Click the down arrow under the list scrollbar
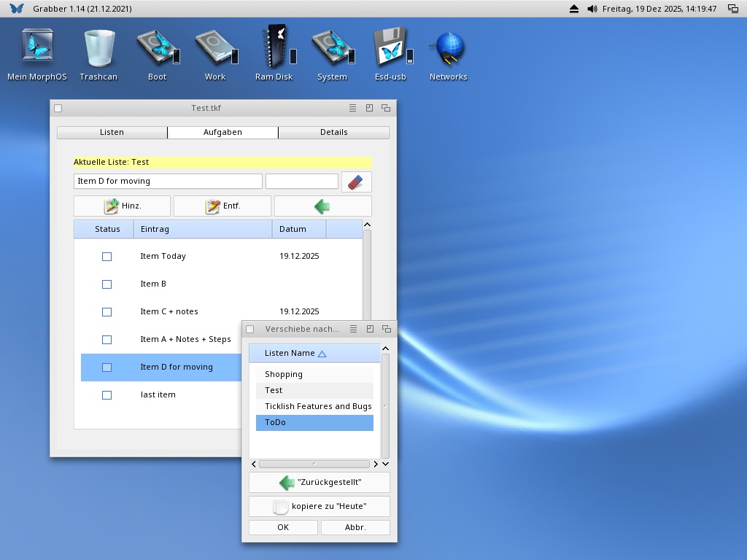 [x=386, y=464]
